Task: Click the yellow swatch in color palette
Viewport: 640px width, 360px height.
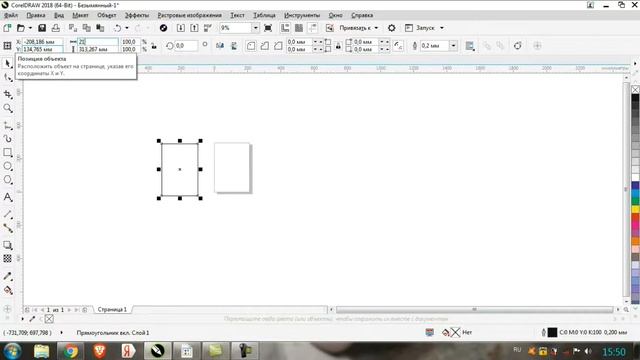Action: point(635,209)
